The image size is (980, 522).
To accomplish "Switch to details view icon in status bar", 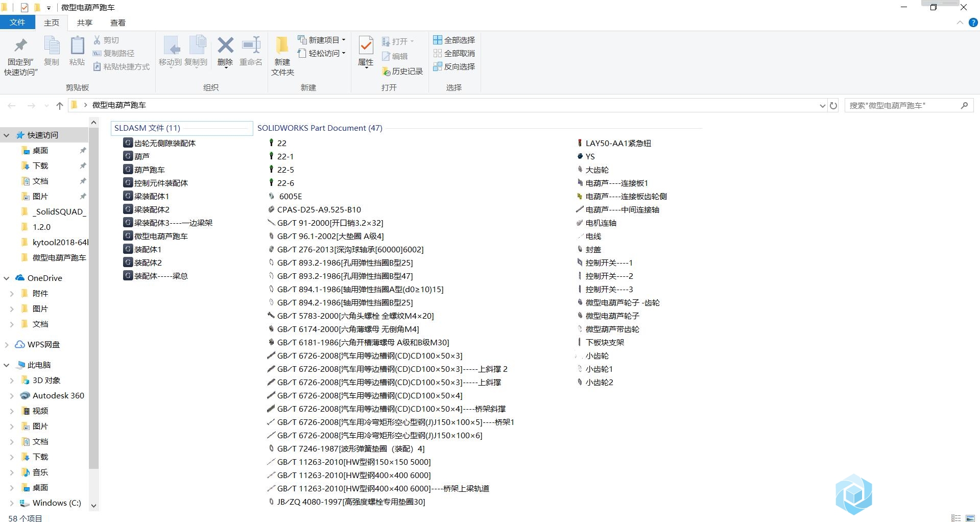I will (x=956, y=518).
